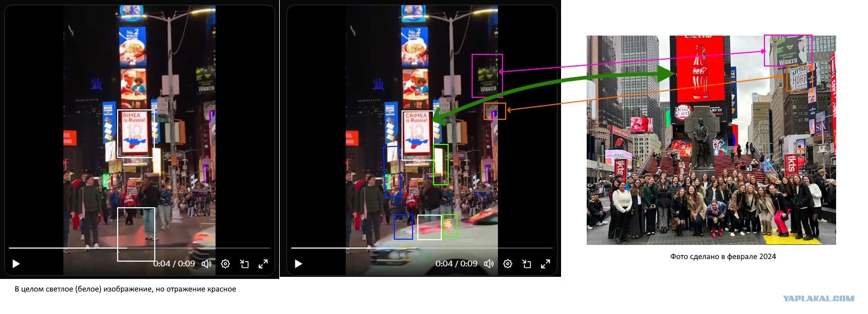Click the caption 'В целом светлое (белое) изображение'
868x314 pixels.
click(x=82, y=289)
